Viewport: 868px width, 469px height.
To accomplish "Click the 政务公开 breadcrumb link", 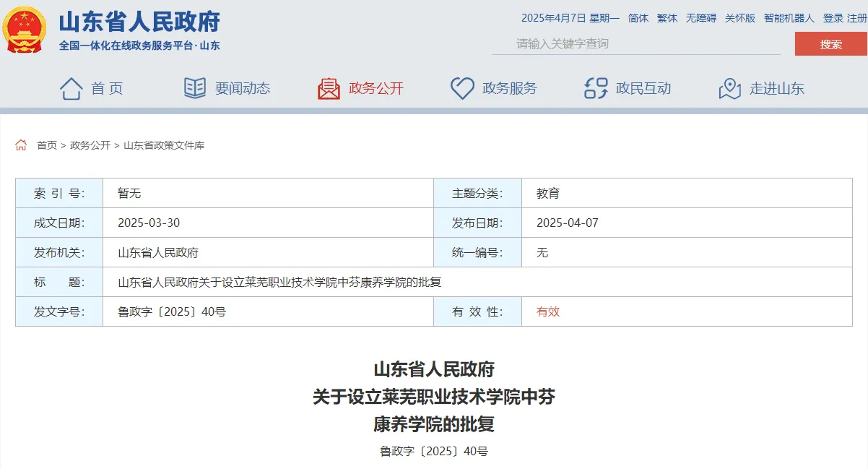I will (90, 145).
